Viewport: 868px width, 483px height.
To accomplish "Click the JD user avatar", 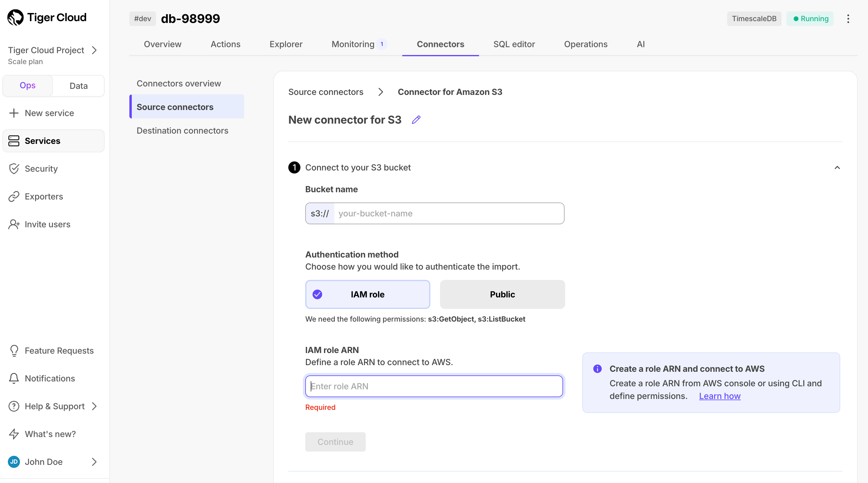I will tap(14, 462).
